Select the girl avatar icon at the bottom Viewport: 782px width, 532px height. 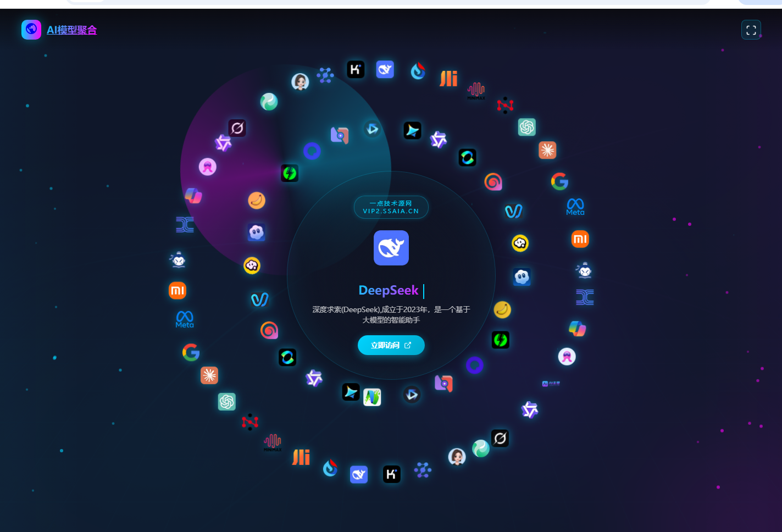[457, 456]
